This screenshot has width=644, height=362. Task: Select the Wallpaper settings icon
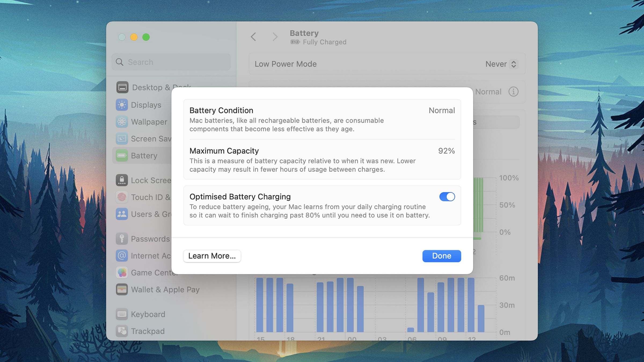122,122
